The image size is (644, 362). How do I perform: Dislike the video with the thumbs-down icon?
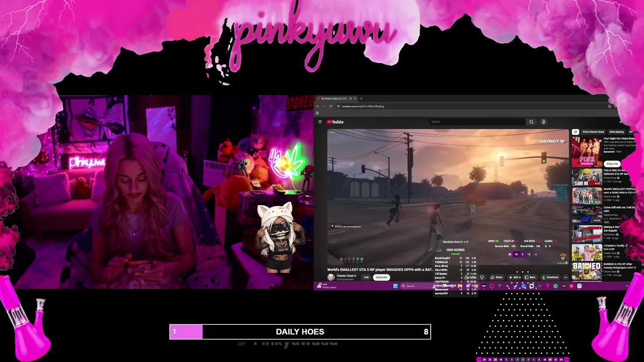(x=482, y=277)
